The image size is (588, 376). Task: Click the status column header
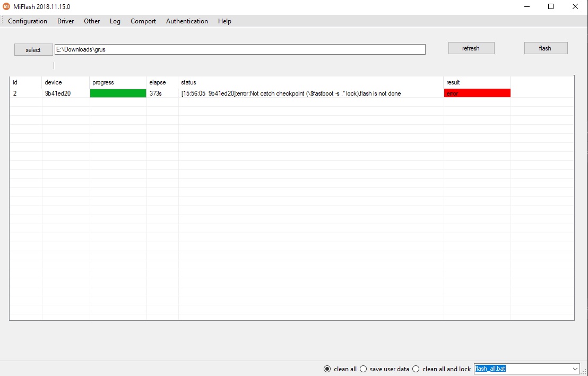(311, 82)
